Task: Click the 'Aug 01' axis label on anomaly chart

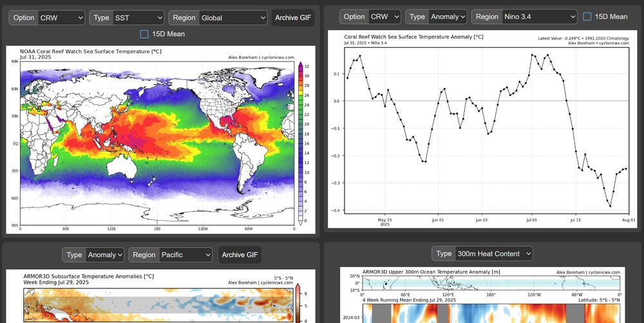Action: [x=629, y=220]
